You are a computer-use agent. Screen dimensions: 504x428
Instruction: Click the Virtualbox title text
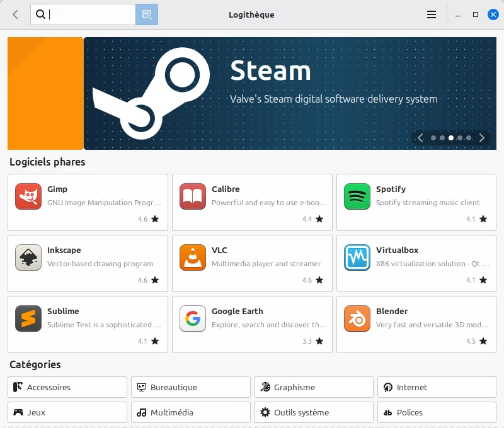(398, 250)
